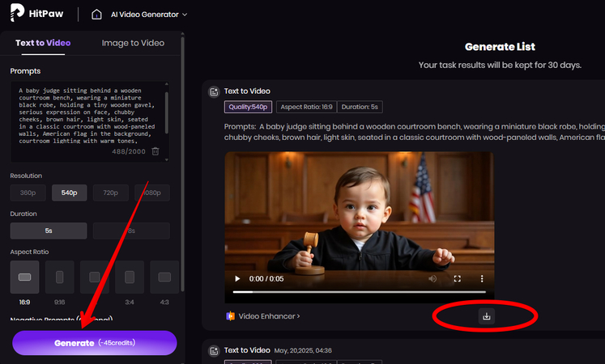Choose 8s duration
Screen dimensions: 605x364
(x=131, y=231)
